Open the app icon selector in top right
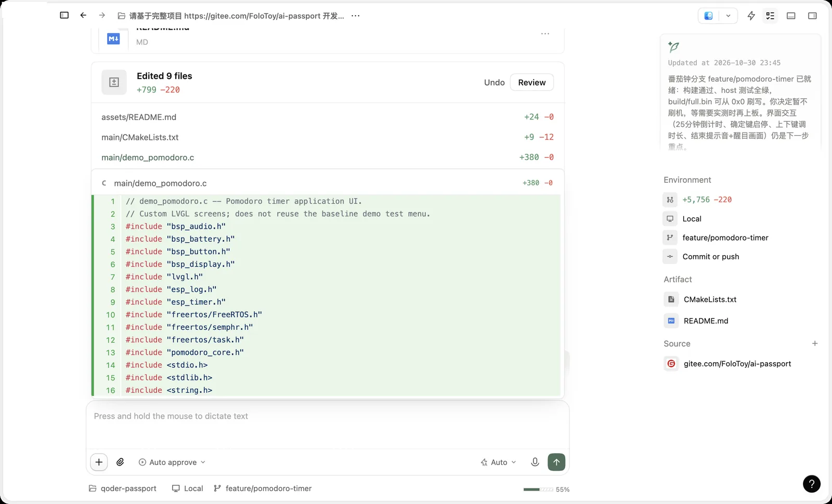Image resolution: width=832 pixels, height=504 pixels. coord(708,16)
